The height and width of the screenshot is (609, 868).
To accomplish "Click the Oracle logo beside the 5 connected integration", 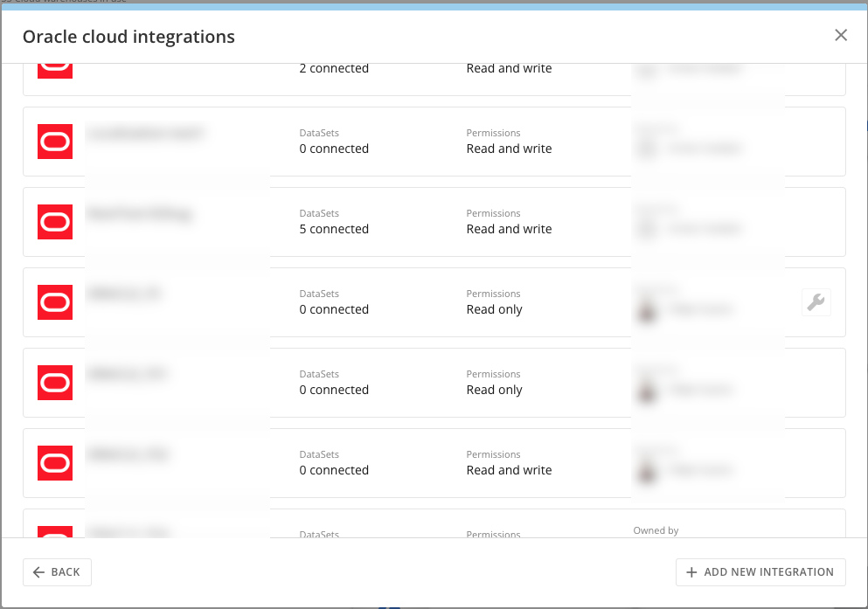I will pos(54,222).
